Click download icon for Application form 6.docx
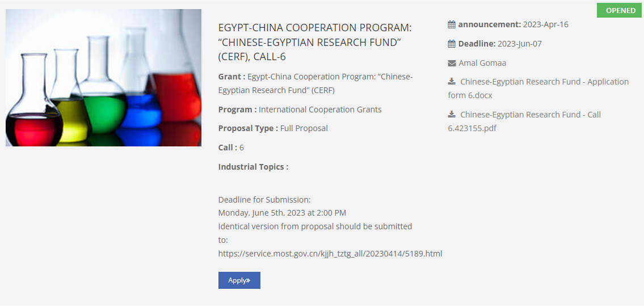The width and height of the screenshot is (644, 307). (452, 82)
